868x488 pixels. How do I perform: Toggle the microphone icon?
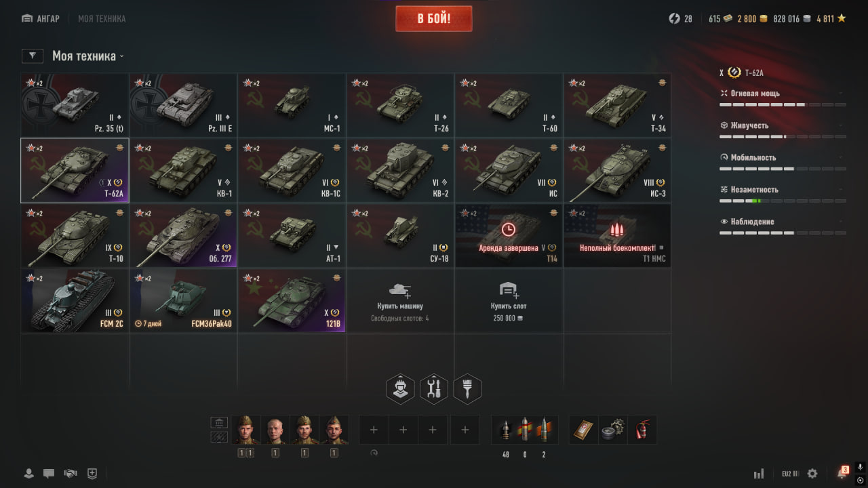(x=860, y=467)
